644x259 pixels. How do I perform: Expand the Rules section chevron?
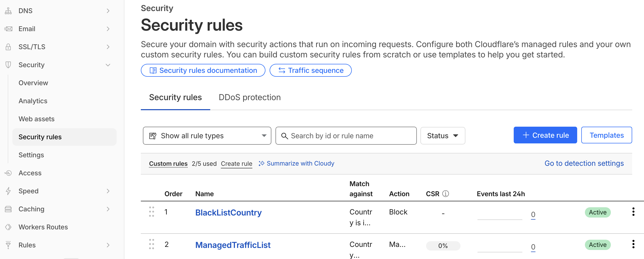tap(108, 245)
